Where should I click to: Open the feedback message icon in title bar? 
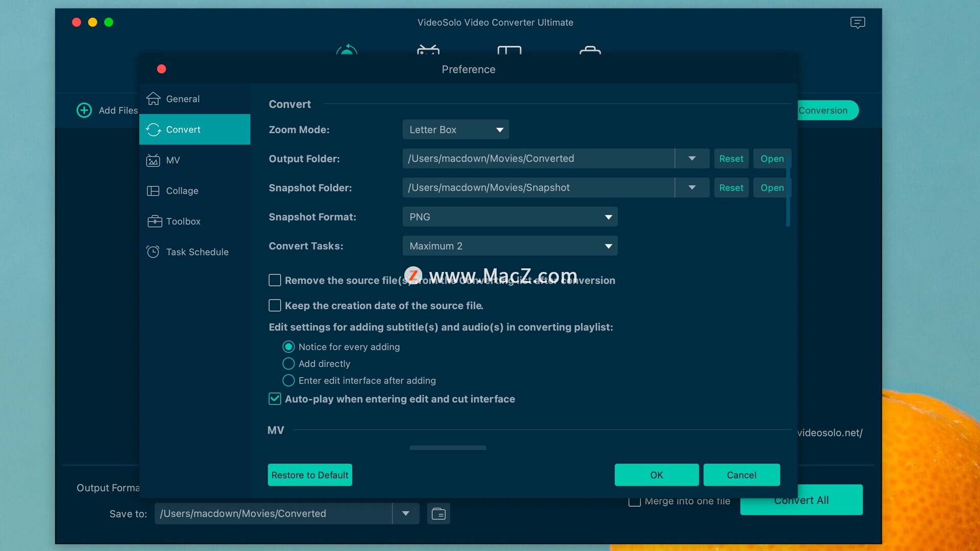[857, 22]
